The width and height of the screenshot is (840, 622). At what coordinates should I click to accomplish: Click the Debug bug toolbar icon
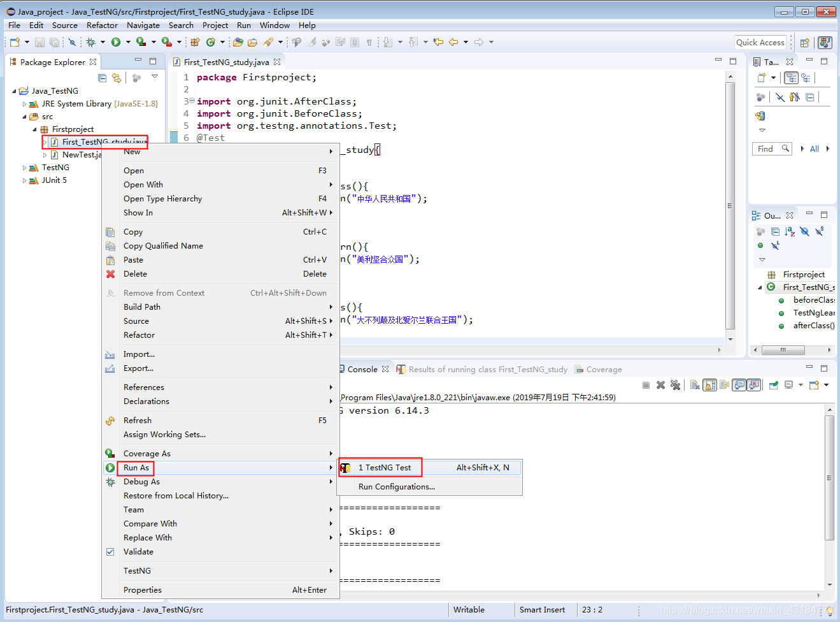[90, 42]
